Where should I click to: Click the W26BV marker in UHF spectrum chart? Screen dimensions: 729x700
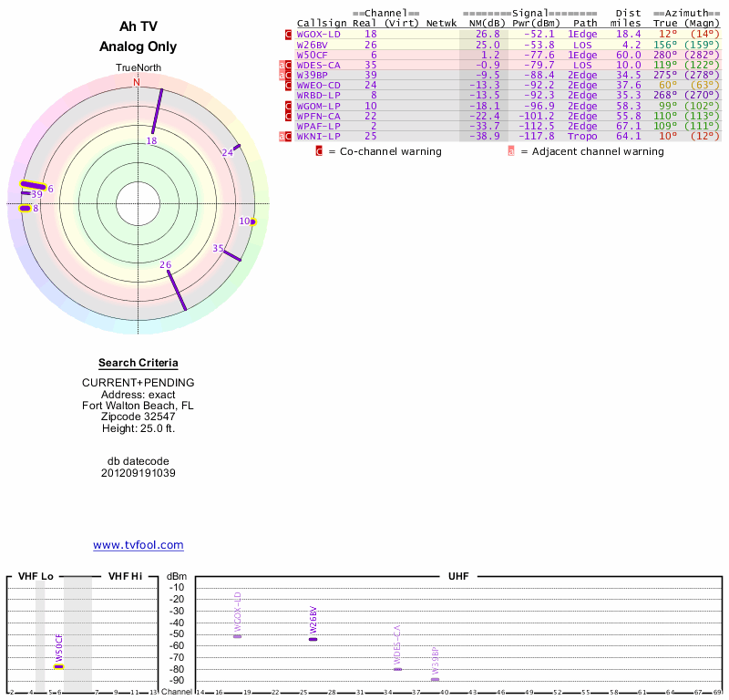pos(313,639)
